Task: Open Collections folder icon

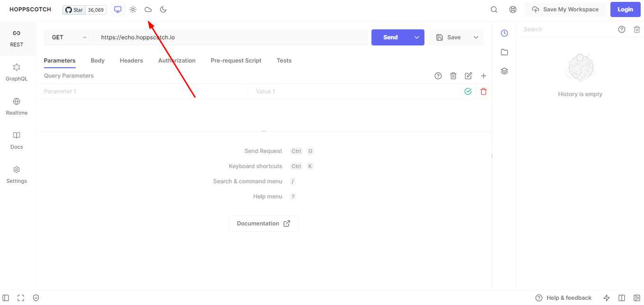Action: [x=504, y=52]
